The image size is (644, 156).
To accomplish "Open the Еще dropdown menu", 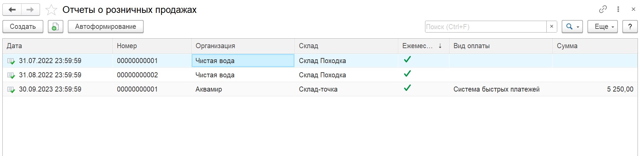I will [x=603, y=26].
